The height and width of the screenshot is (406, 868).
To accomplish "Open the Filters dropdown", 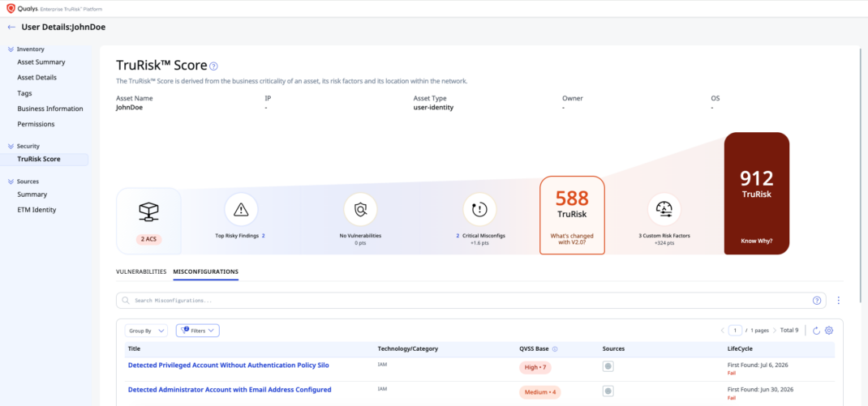I will click(x=198, y=331).
